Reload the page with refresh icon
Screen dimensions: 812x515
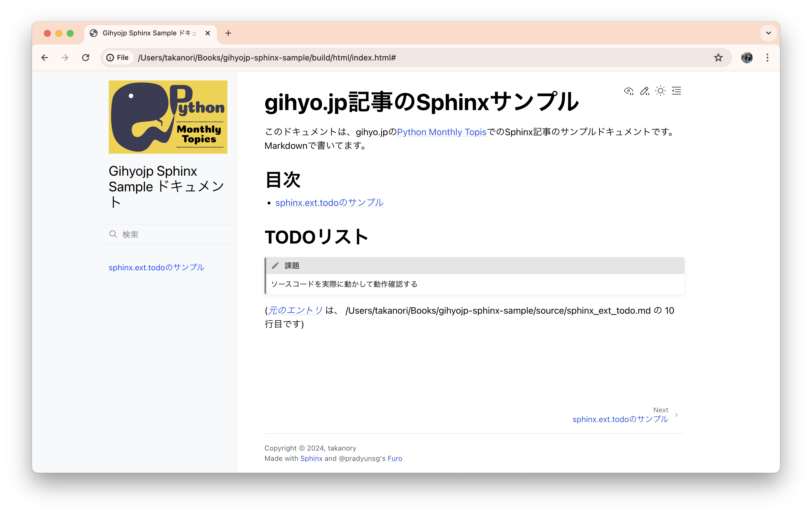tap(86, 58)
